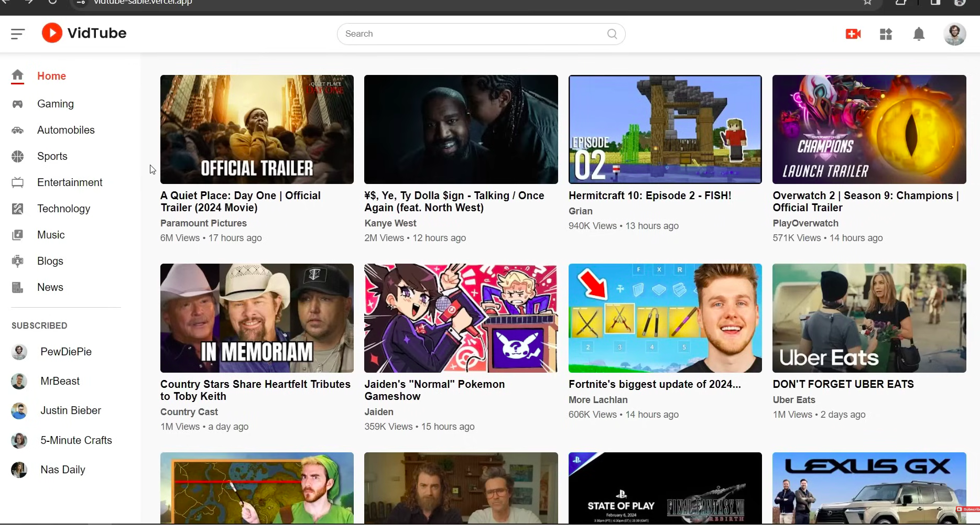Image resolution: width=980 pixels, height=532 pixels.
Task: Open the apps grid icon
Action: click(x=886, y=34)
